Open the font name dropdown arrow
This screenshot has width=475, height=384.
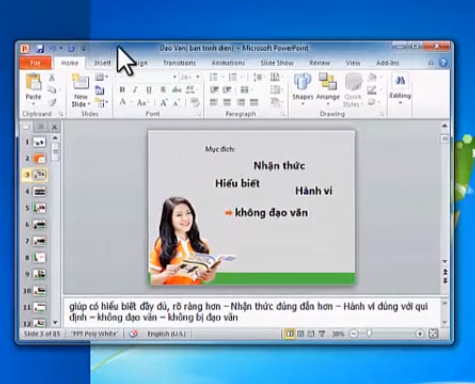tap(174, 77)
